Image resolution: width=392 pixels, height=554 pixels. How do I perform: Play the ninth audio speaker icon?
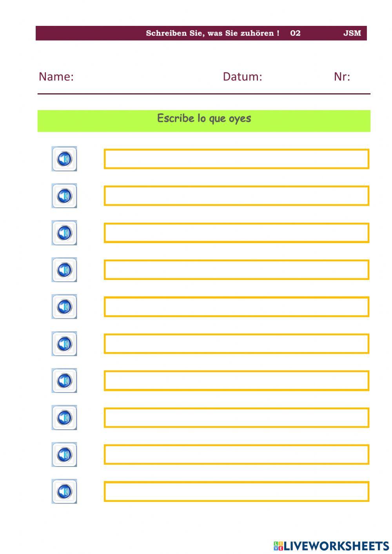click(x=64, y=454)
